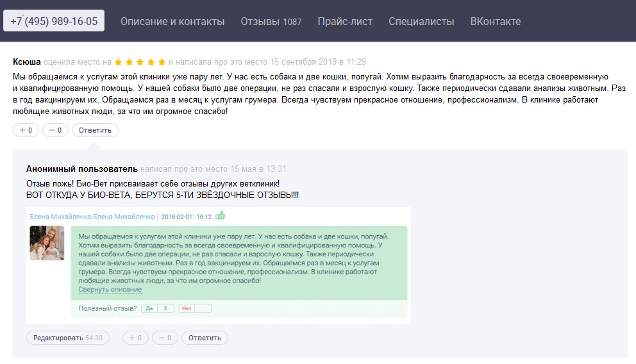Click text ВОТ ОТКУДА У БИО-ВЕТА line

(x=162, y=195)
